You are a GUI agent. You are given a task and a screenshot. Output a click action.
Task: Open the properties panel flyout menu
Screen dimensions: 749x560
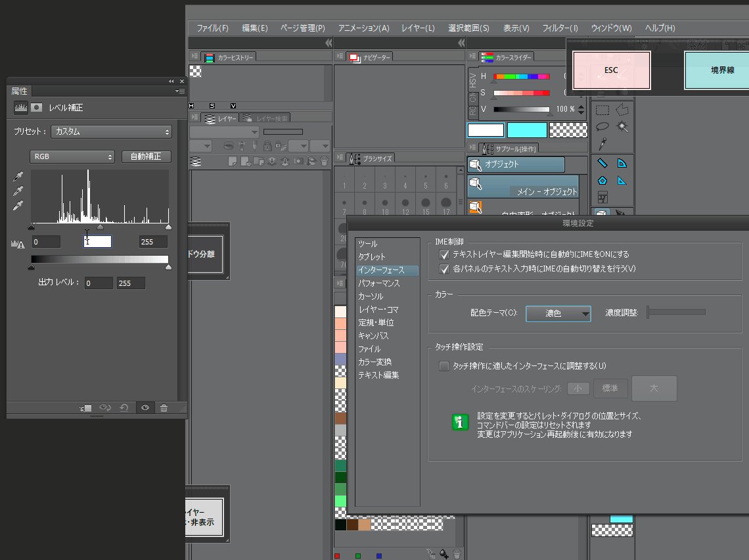pyautogui.click(x=180, y=91)
